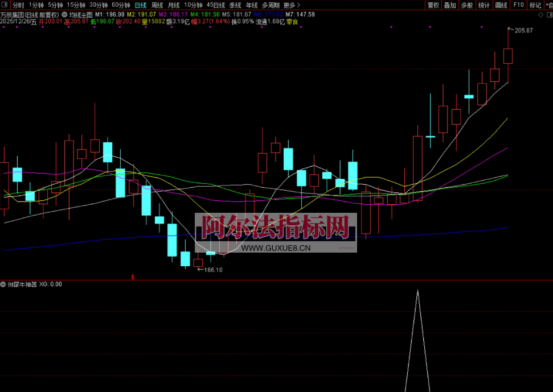Viewport: 553px width, 392px height.
Task: Click the bar chart icon before 分时
Action: [5, 5]
